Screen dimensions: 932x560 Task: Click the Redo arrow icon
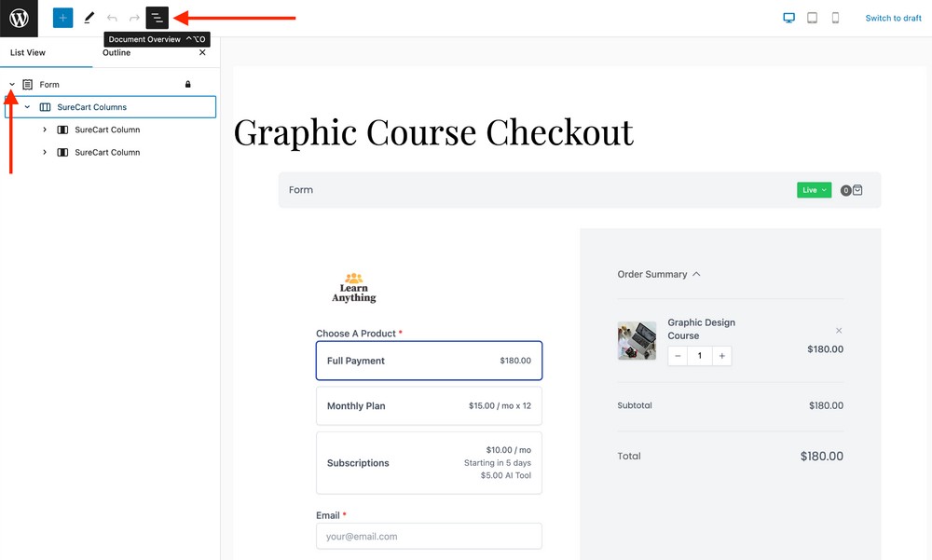pos(134,17)
